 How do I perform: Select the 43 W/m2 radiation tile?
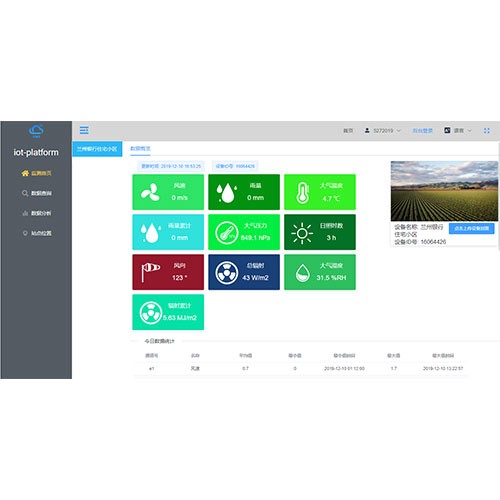tap(244, 272)
